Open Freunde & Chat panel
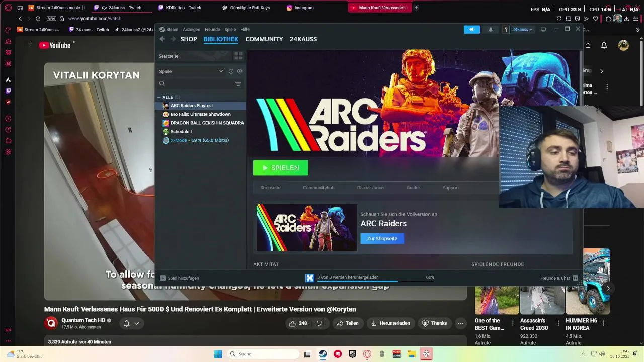 tap(559, 278)
